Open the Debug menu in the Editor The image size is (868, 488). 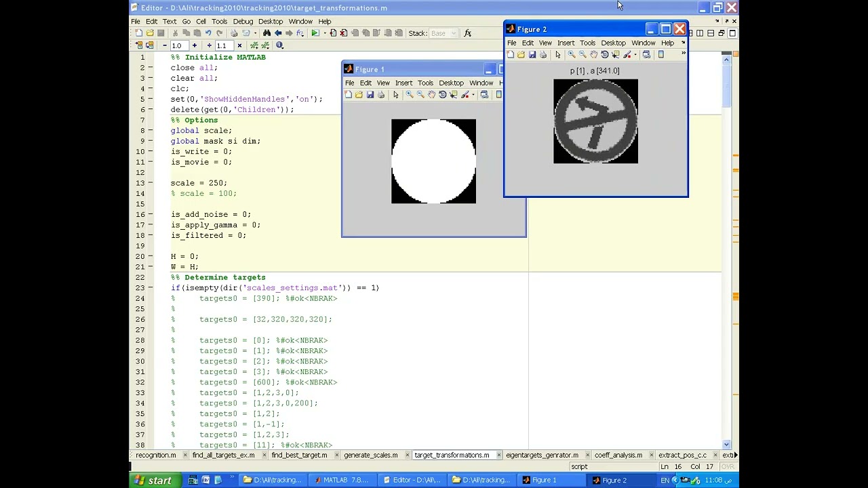(x=243, y=21)
